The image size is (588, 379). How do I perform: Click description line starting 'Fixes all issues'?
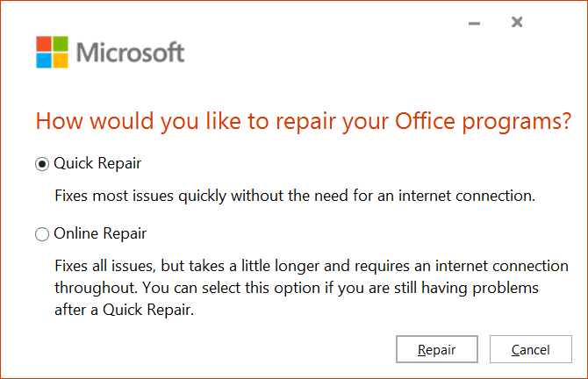tap(312, 266)
